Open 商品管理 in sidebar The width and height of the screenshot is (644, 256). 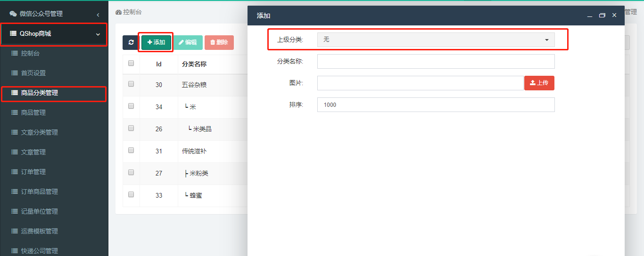pyautogui.click(x=33, y=112)
